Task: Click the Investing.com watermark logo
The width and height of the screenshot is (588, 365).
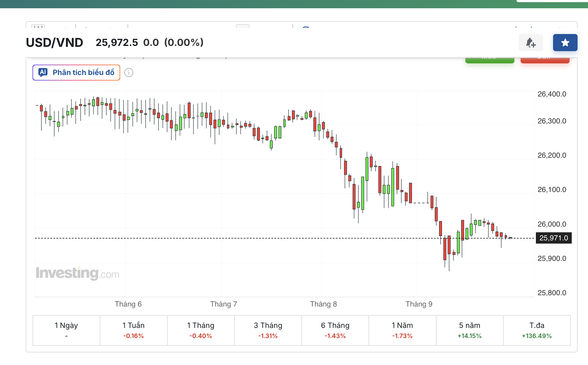Action: pos(78,273)
